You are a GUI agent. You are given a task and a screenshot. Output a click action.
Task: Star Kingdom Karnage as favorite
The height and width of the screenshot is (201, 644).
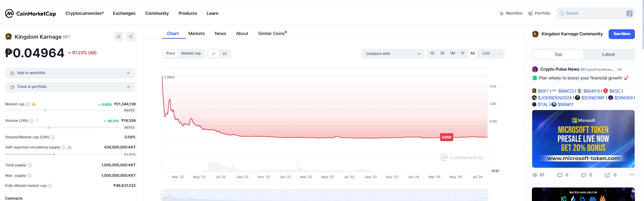pos(118,36)
